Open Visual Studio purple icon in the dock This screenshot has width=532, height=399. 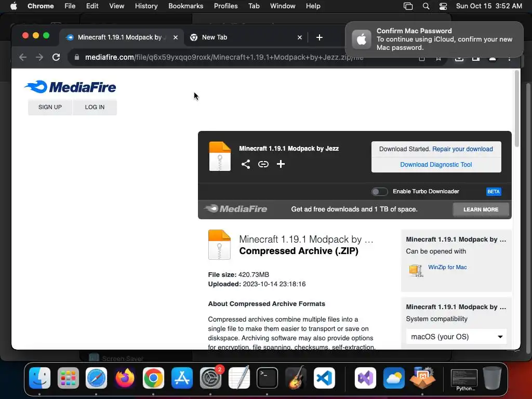click(x=365, y=378)
